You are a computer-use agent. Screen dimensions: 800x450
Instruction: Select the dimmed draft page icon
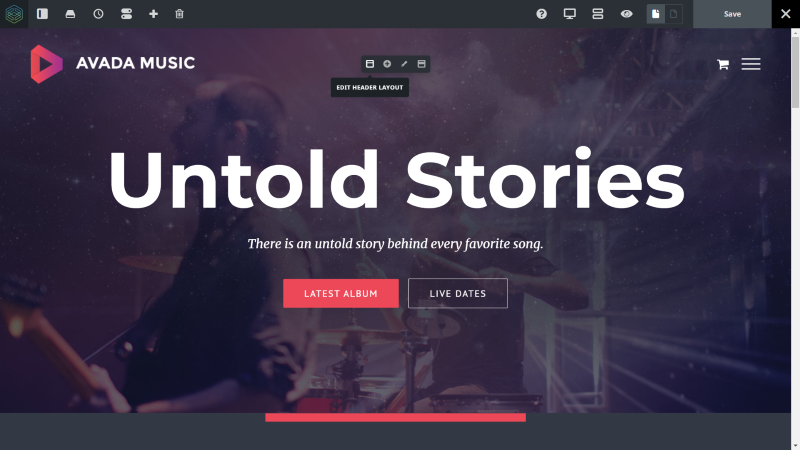673,14
